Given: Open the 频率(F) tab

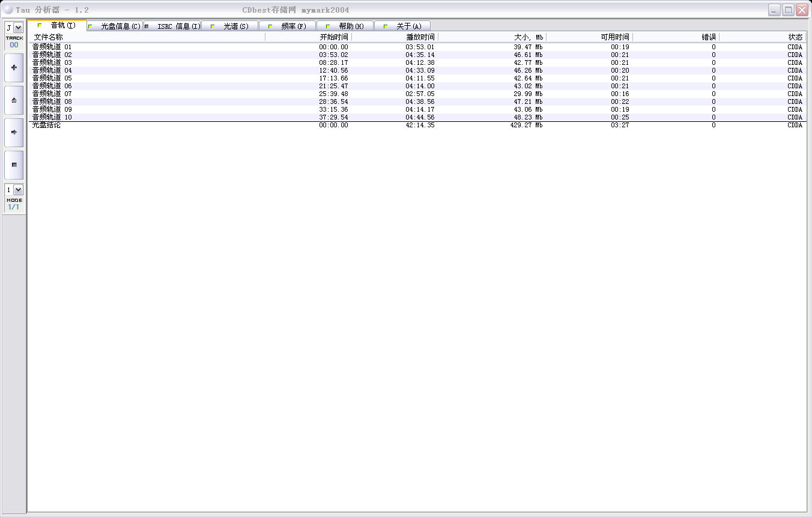Looking at the screenshot, I should pos(288,26).
